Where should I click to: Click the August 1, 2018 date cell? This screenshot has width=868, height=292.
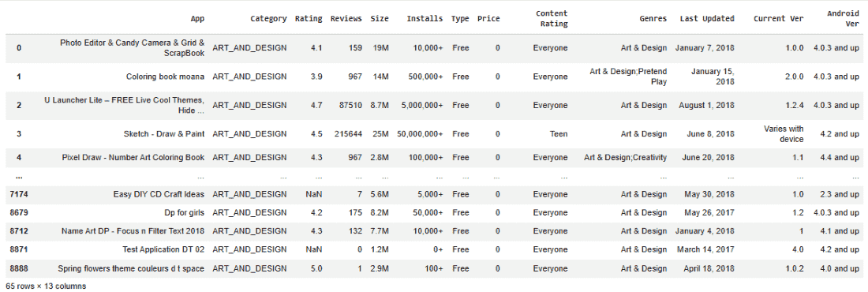coord(708,105)
